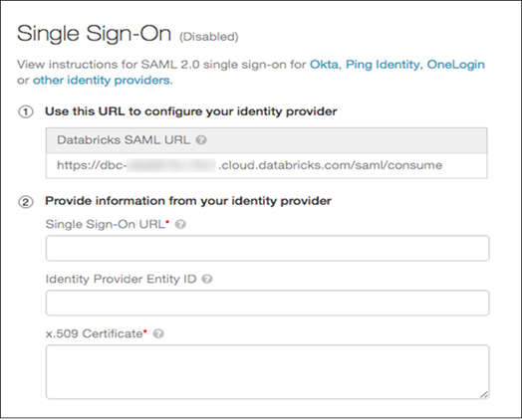Screen dimensions: 522x420
Task: Open the Ping Identity instructions link
Action: tap(383, 64)
